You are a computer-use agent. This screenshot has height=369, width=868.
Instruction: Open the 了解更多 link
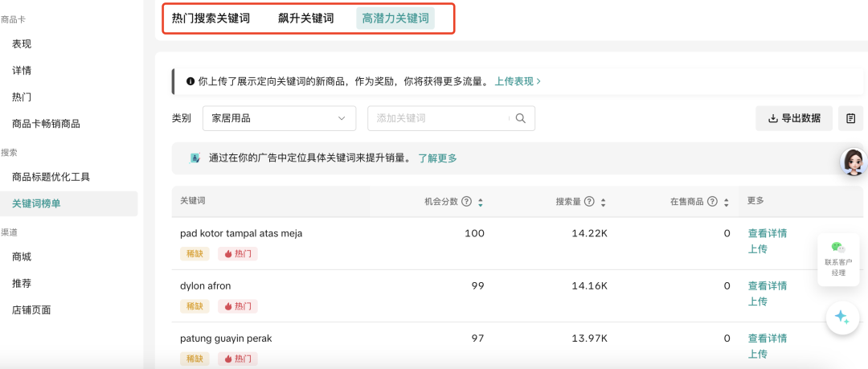pos(437,158)
